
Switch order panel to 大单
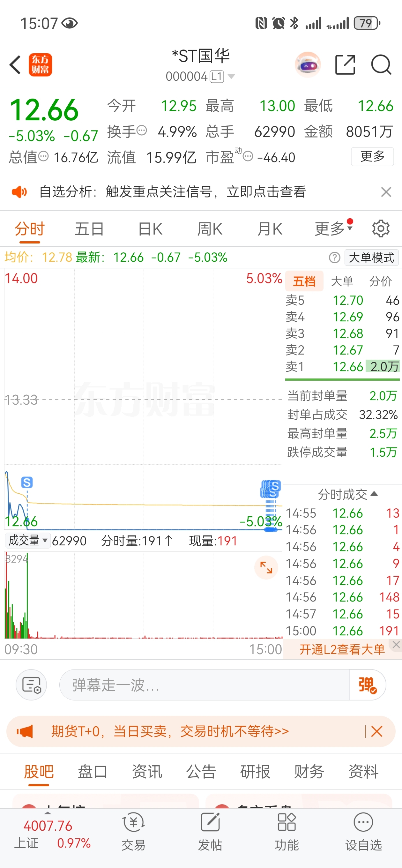(x=342, y=281)
